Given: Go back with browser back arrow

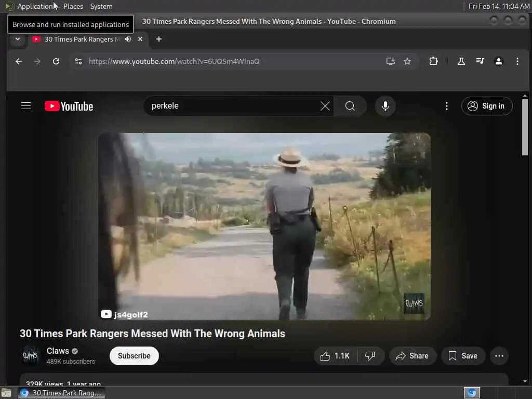Looking at the screenshot, I should click(19, 61).
